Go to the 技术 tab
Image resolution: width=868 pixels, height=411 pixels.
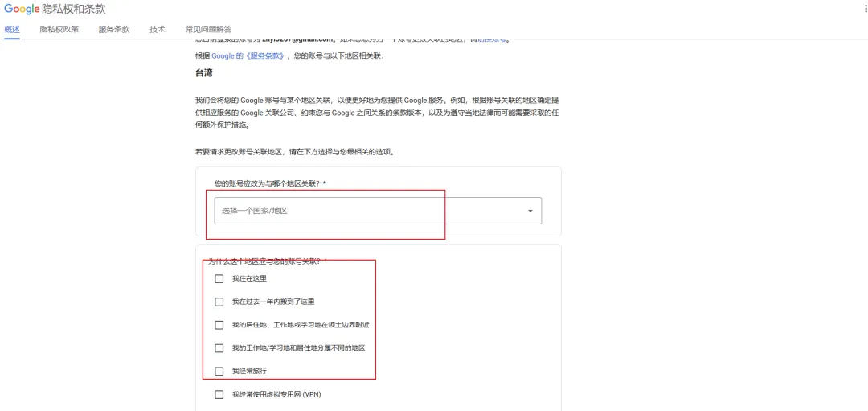click(158, 29)
